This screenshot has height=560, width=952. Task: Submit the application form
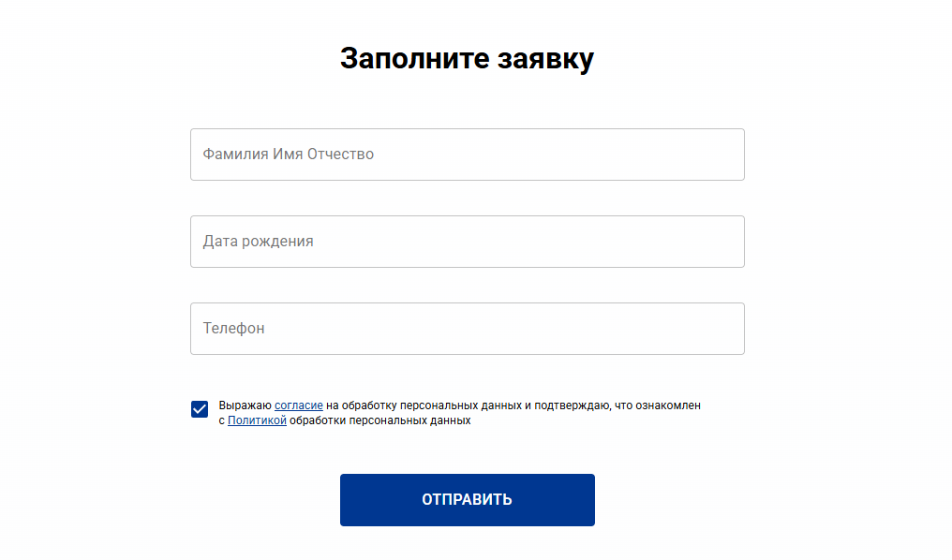click(467, 500)
